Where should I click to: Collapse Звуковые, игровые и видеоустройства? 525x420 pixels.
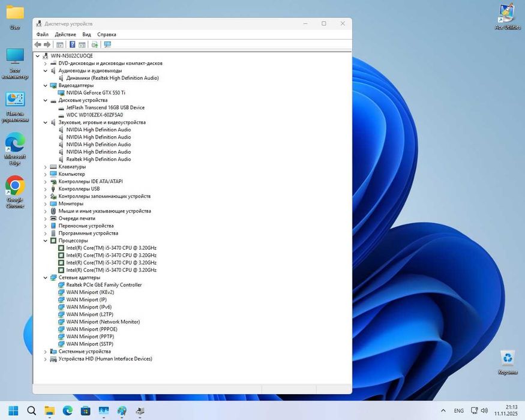(x=45, y=122)
